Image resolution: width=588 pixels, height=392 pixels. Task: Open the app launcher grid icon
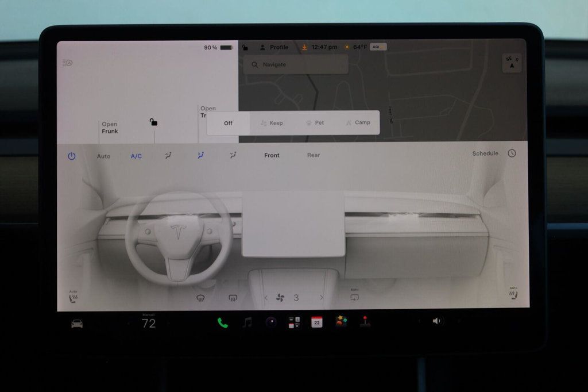tap(294, 322)
